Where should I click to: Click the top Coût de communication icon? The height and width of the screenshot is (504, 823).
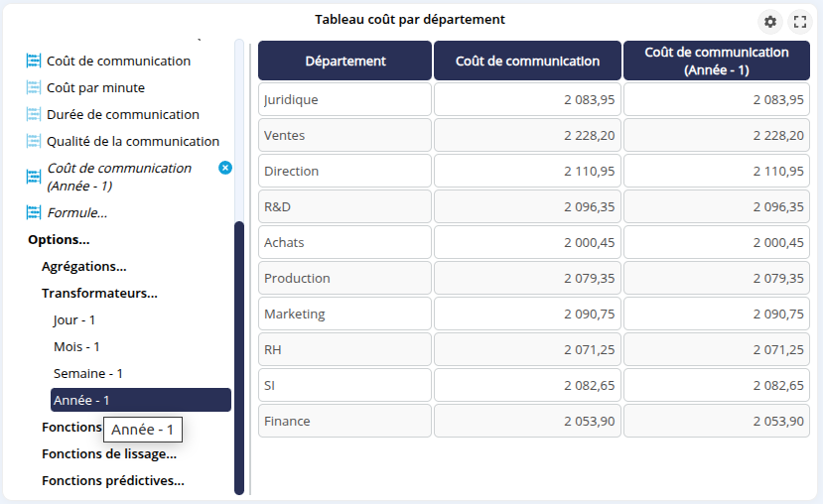[34, 62]
